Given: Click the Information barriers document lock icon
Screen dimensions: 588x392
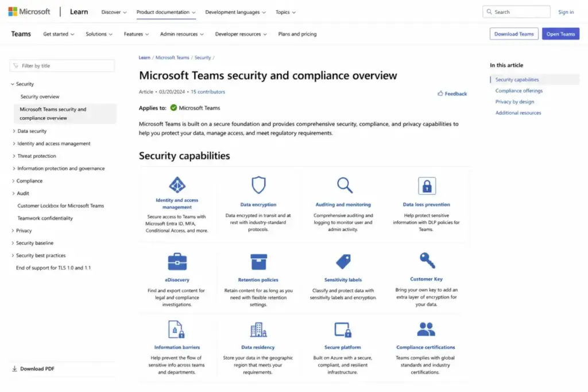Looking at the screenshot, I should pyautogui.click(x=176, y=329).
